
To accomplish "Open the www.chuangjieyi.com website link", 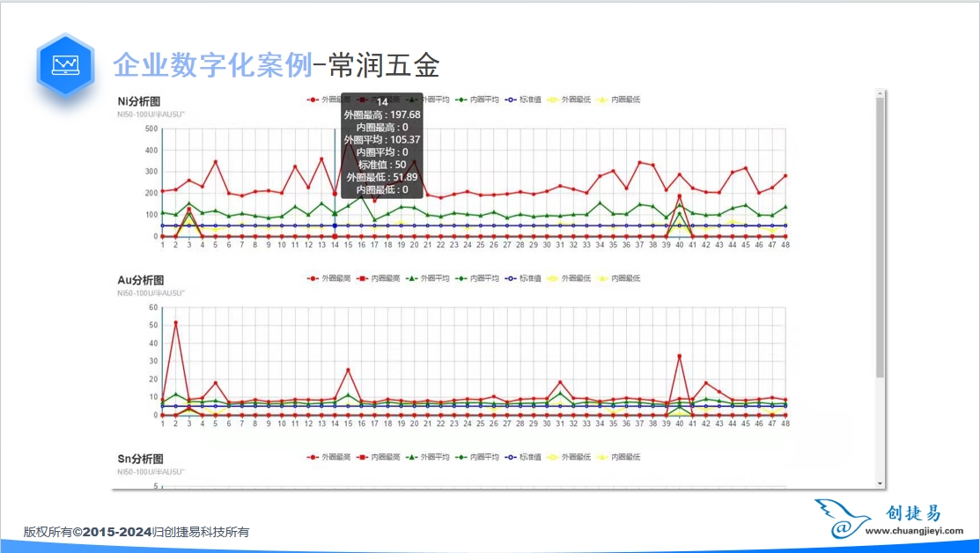I will pos(915,531).
